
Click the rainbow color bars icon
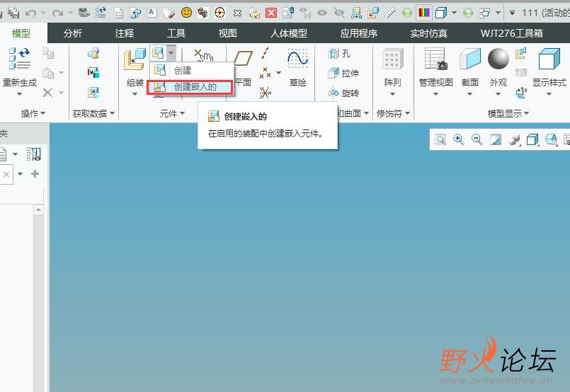[424, 13]
